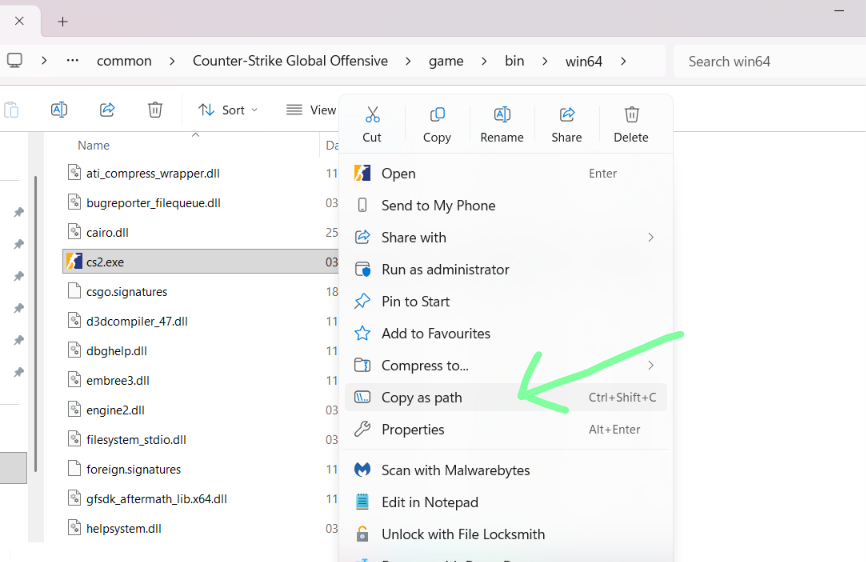Image resolution: width=866 pixels, height=562 pixels.
Task: Click cairo.dll file icon
Action: (74, 232)
